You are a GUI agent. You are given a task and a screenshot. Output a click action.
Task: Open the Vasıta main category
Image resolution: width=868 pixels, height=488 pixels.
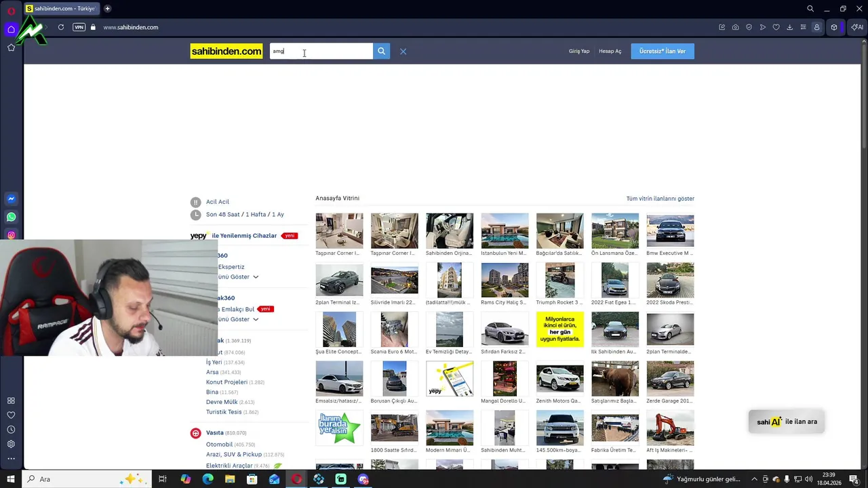[x=215, y=432]
